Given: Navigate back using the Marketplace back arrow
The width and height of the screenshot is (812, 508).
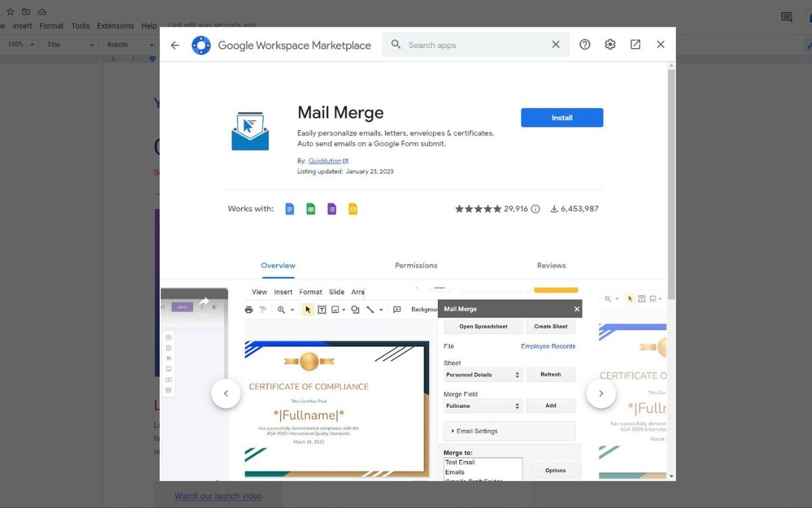Looking at the screenshot, I should click(175, 45).
